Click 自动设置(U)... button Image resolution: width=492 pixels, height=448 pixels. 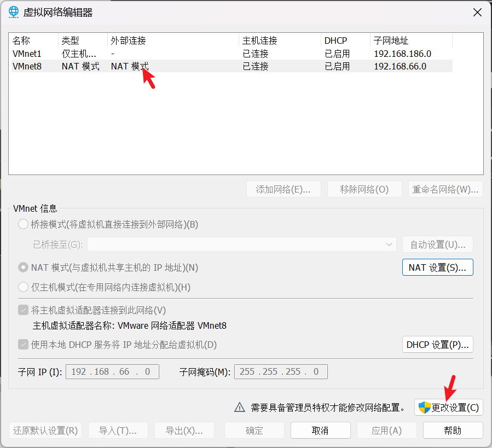[x=437, y=245]
